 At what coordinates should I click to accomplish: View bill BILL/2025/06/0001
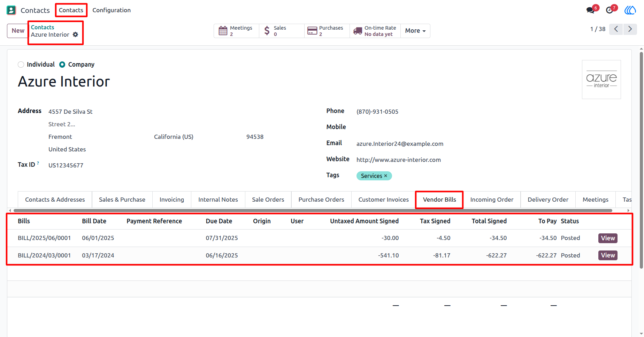tap(608, 238)
